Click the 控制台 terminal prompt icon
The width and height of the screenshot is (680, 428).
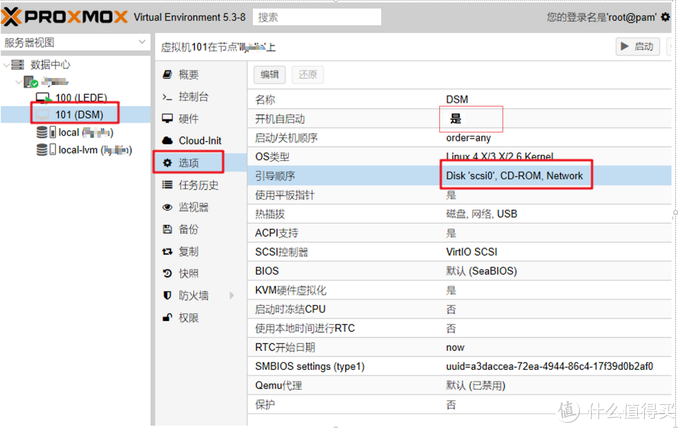click(x=167, y=97)
